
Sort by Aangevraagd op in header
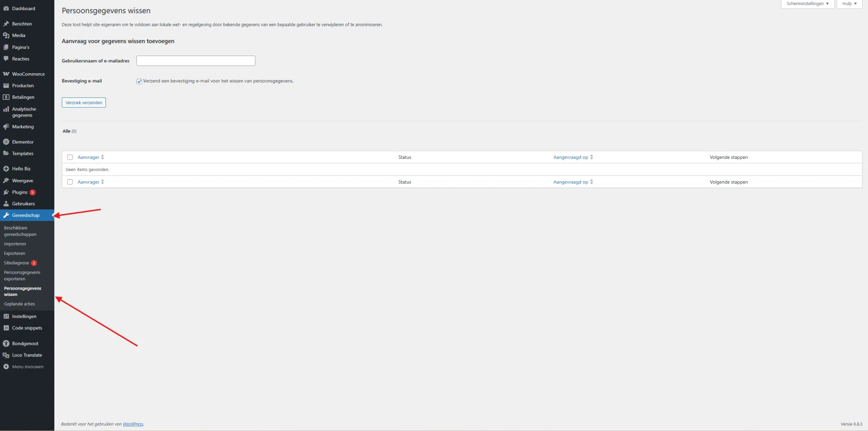570,157
